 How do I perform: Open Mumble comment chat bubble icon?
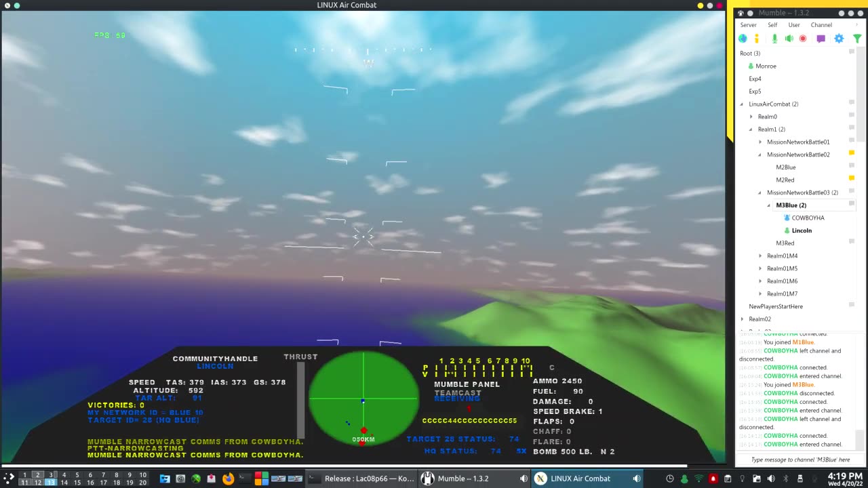click(821, 39)
